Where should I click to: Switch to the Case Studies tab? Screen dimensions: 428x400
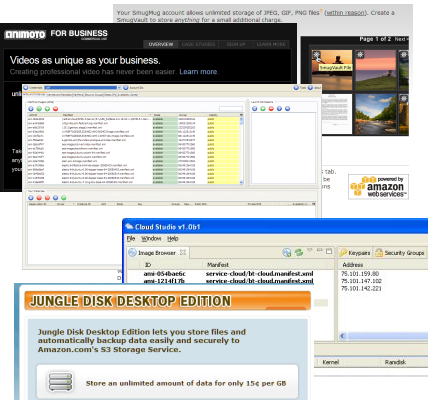point(198,44)
